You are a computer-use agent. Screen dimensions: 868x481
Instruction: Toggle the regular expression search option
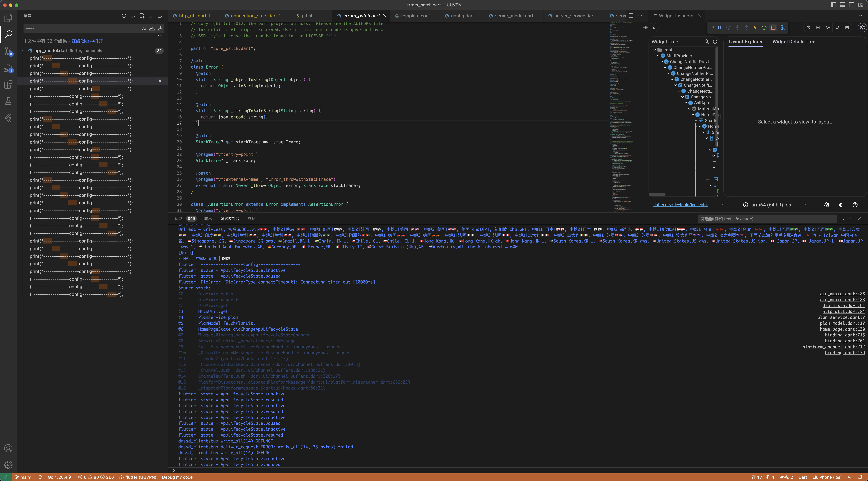pyautogui.click(x=160, y=29)
